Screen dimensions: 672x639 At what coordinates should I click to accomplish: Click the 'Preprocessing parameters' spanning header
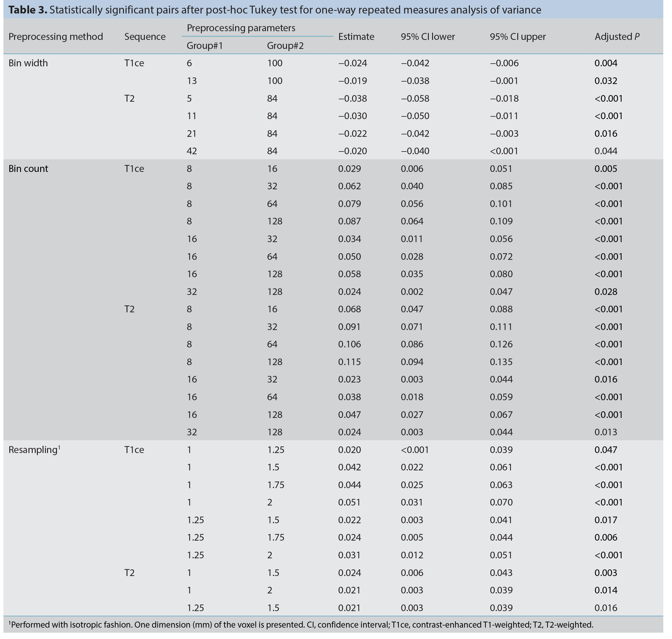point(241,28)
